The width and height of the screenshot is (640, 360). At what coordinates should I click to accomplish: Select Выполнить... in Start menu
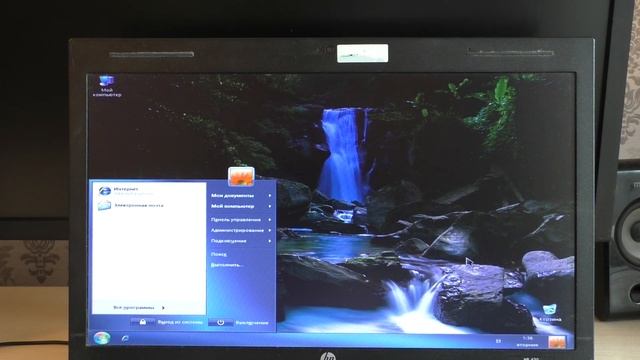pyautogui.click(x=227, y=265)
